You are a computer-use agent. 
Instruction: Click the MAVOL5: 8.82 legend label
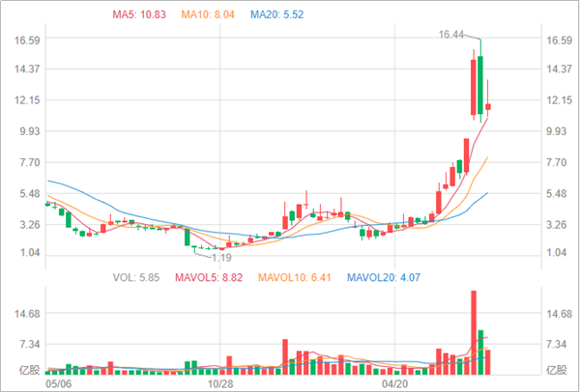point(209,277)
